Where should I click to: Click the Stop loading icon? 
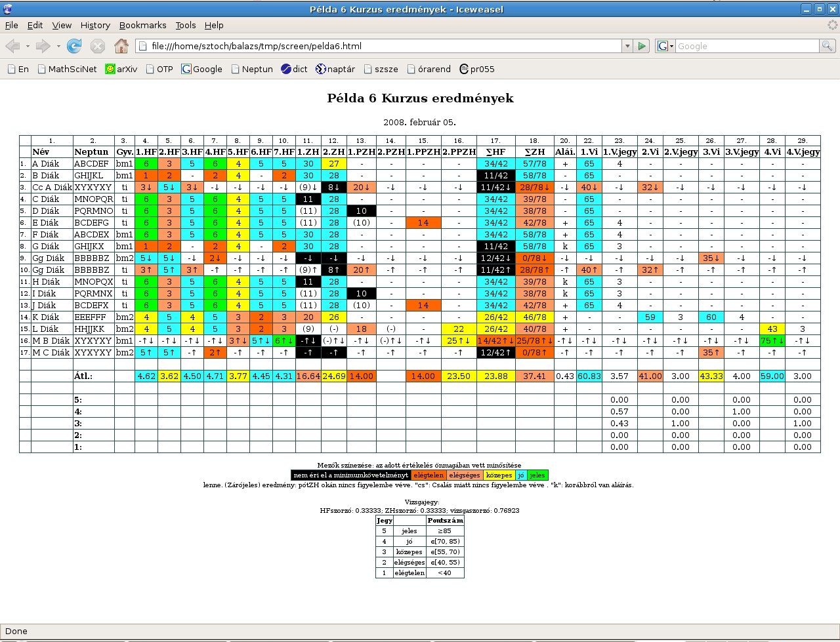tap(98, 47)
